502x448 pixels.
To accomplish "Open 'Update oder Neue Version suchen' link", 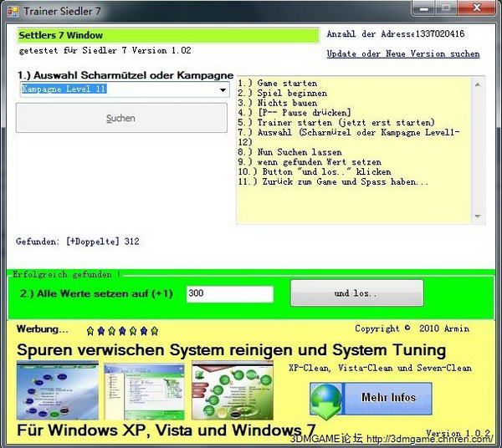I will [x=402, y=54].
